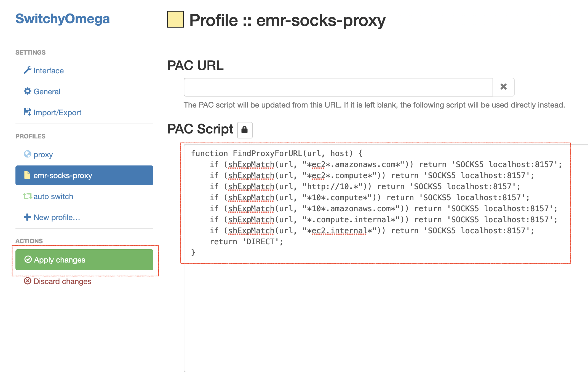Click Discard changes in Actions

(62, 281)
